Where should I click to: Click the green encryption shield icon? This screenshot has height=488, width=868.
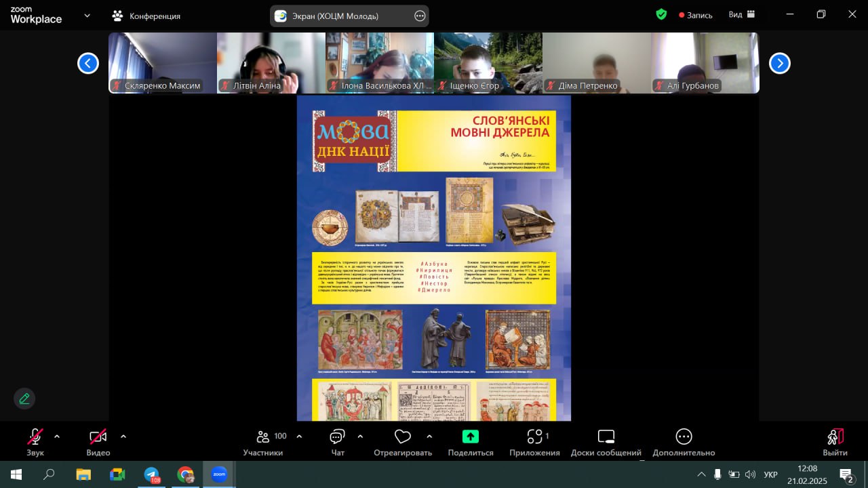pos(661,14)
